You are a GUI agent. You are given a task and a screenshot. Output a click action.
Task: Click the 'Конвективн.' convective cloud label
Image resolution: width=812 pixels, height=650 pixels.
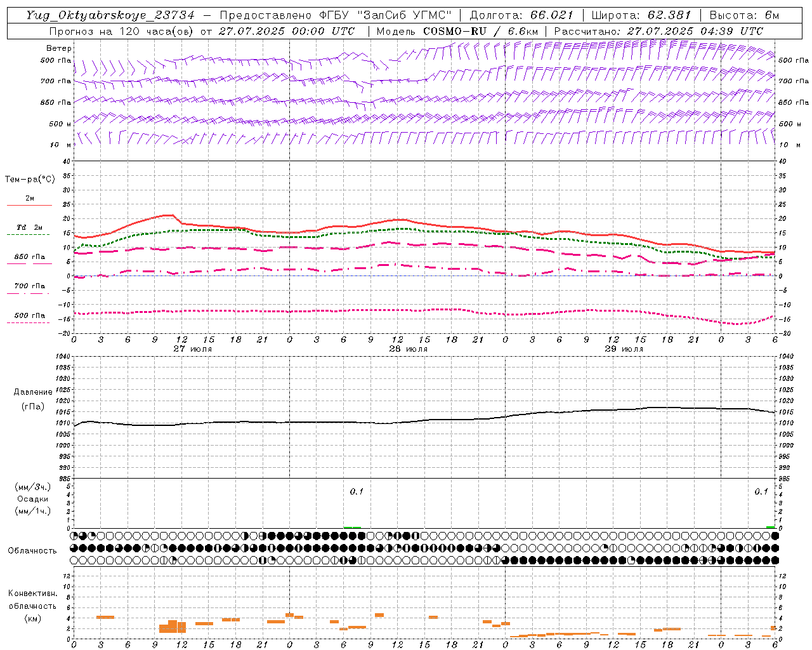32,594
